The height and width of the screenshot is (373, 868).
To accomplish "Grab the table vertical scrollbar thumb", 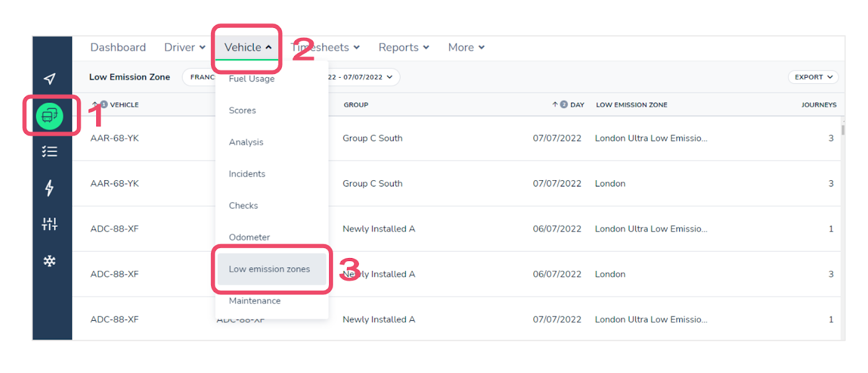I will 843,129.
